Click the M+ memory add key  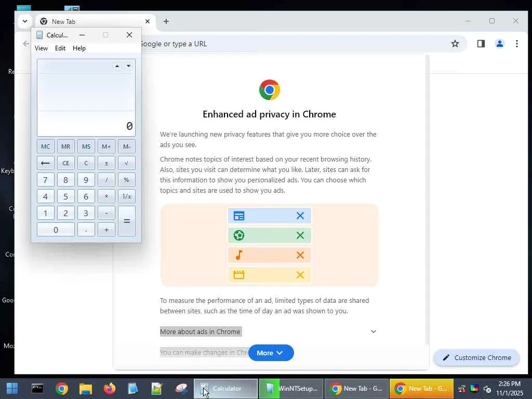click(x=106, y=147)
